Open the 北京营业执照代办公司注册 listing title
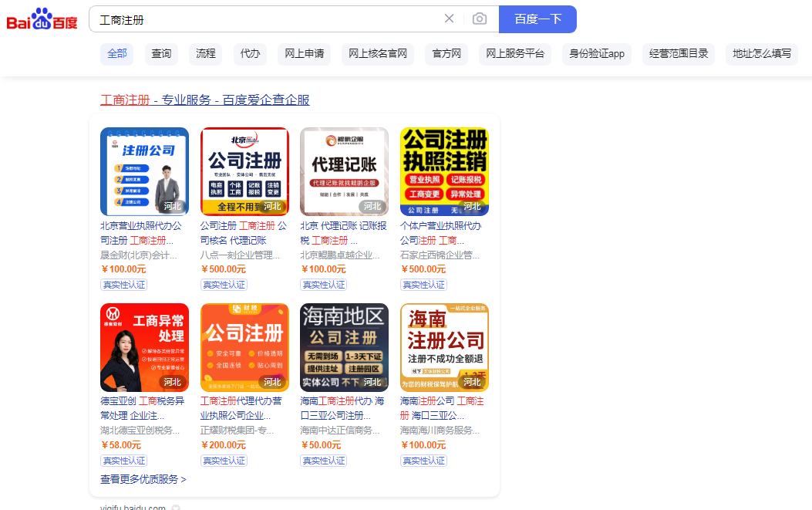Image resolution: width=812 pixels, height=510 pixels. [x=141, y=233]
